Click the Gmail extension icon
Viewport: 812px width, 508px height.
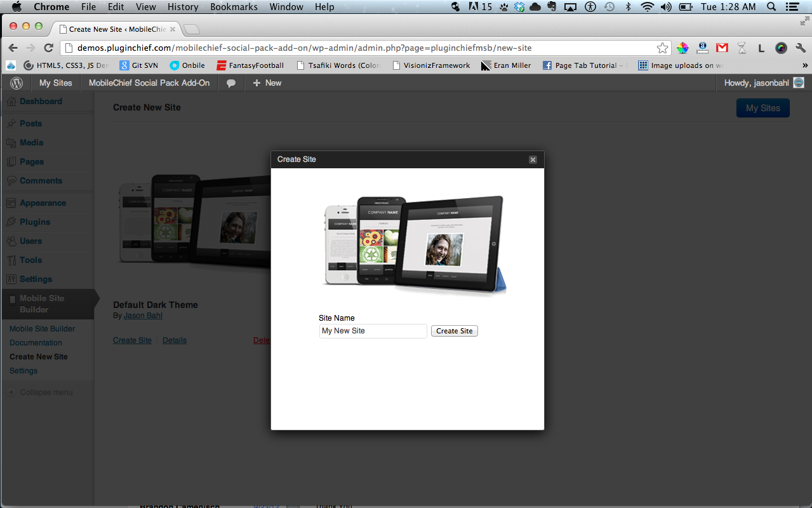point(722,48)
